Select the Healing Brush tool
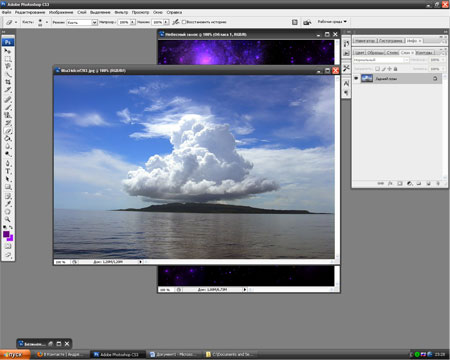Viewport: 450px width, 360px height. point(8,99)
